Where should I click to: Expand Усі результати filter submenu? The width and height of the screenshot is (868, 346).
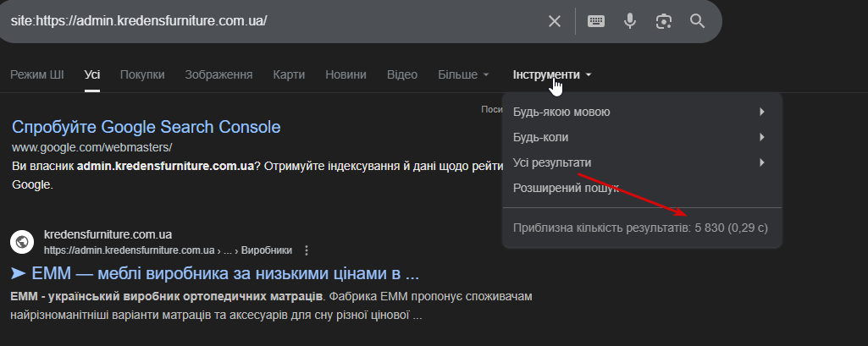click(x=642, y=163)
